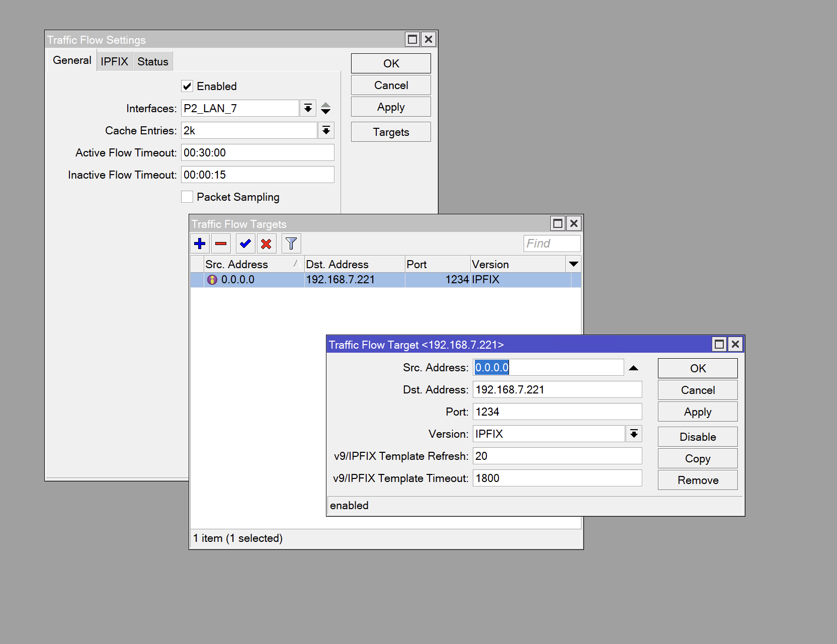The width and height of the screenshot is (837, 644).
Task: Switch to the General tab
Action: (72, 60)
